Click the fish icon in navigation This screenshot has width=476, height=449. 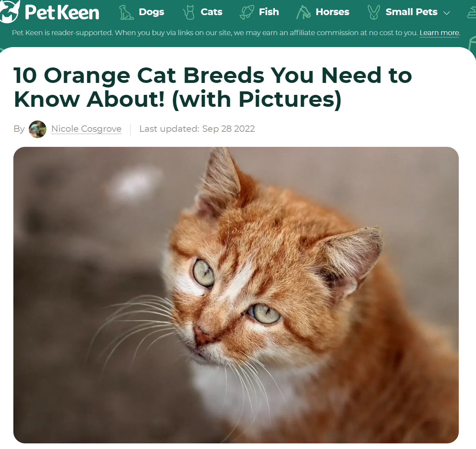247,12
